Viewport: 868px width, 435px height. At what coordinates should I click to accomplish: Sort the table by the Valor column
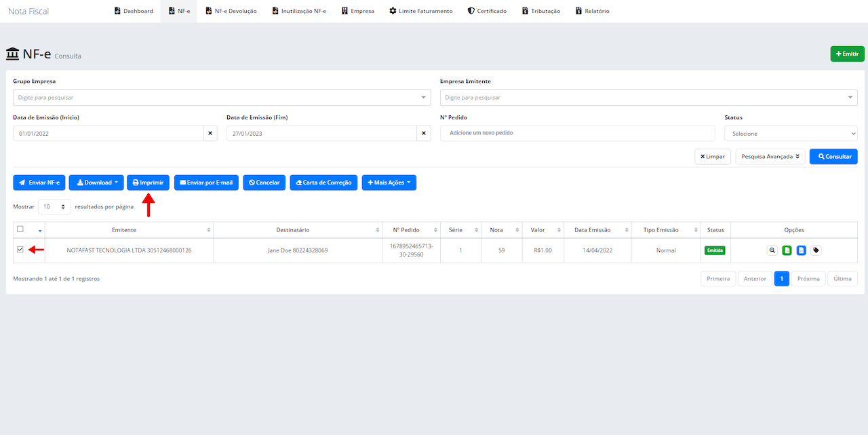click(537, 230)
